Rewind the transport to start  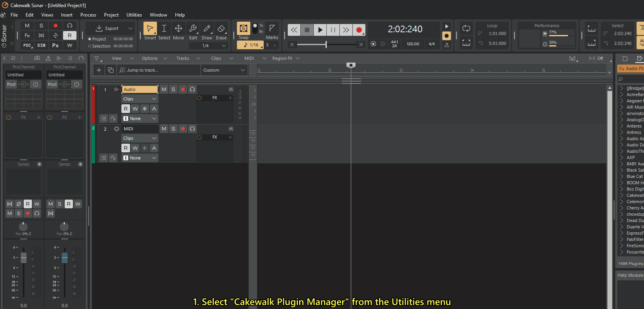pyautogui.click(x=294, y=30)
